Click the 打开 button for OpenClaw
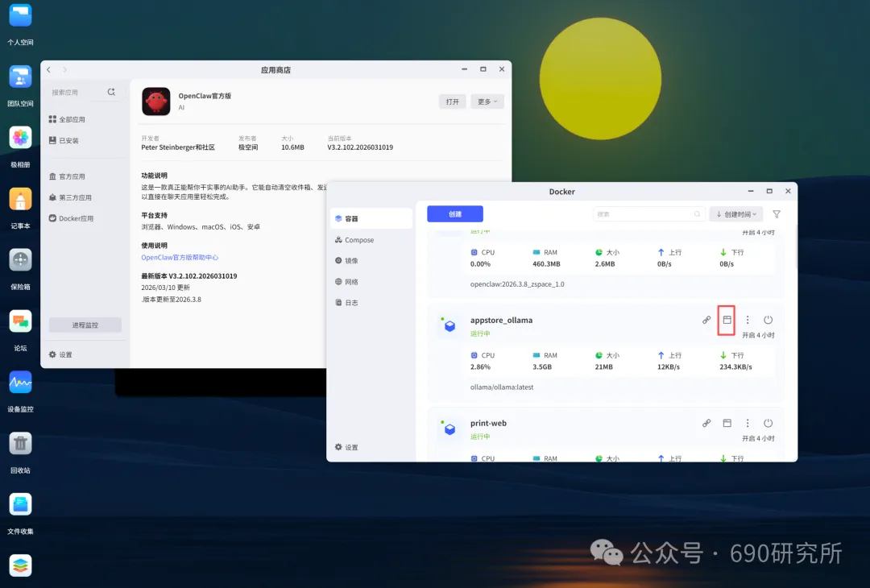Viewport: 870px width, 588px height. 452,101
